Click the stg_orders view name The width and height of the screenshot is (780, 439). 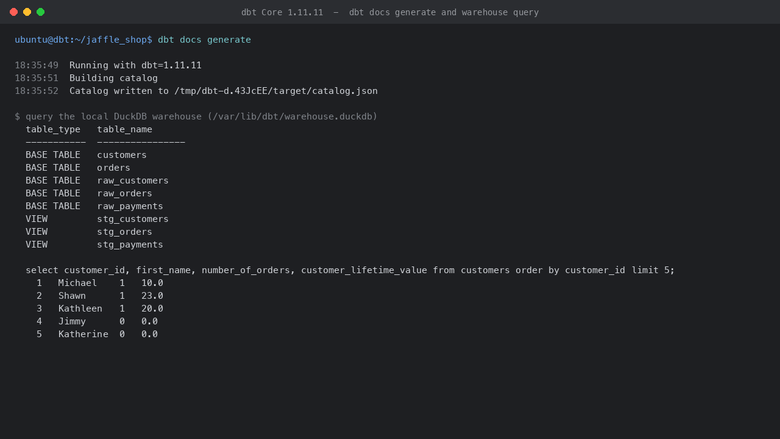coord(124,232)
